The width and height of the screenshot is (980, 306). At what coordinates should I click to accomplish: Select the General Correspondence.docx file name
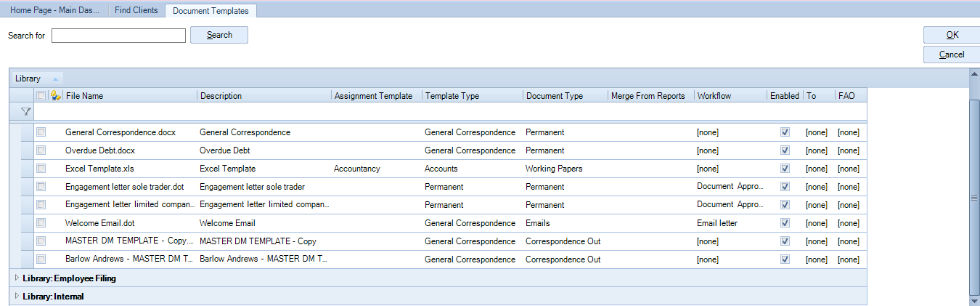(122, 132)
